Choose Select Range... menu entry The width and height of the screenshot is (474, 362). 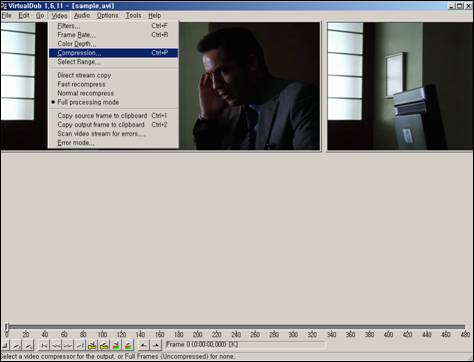pos(113,62)
